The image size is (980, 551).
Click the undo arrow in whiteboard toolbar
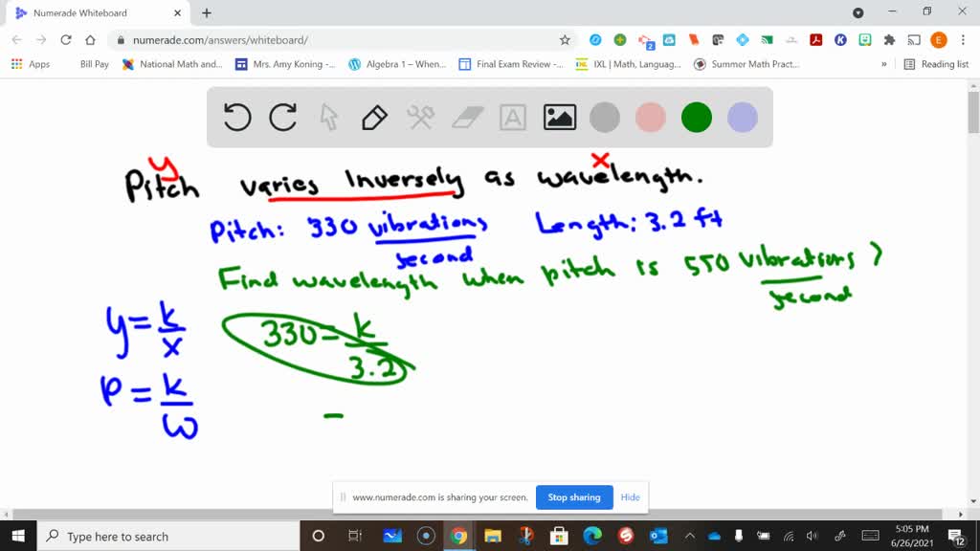coord(237,118)
